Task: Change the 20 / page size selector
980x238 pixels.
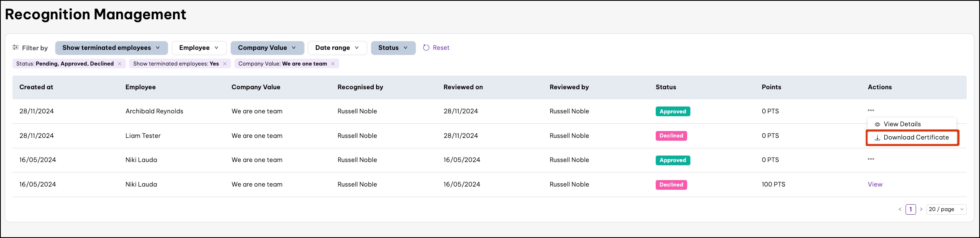Action: pyautogui.click(x=946, y=209)
